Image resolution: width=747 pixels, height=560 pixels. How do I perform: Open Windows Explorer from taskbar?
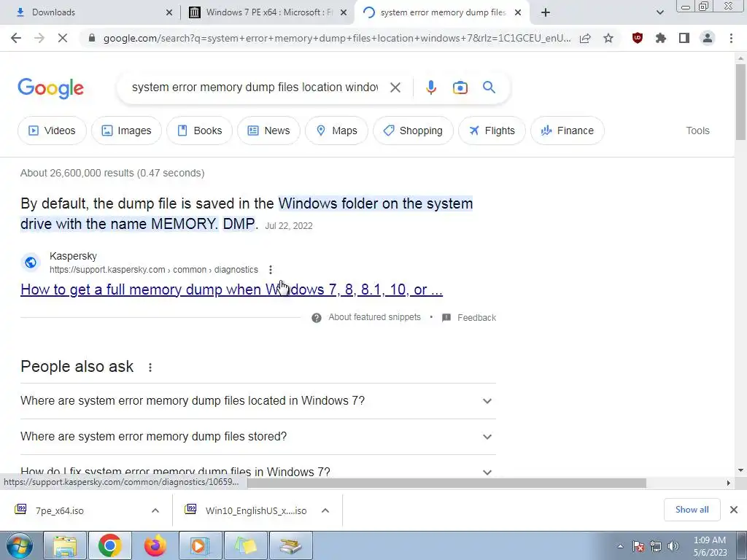pos(65,545)
